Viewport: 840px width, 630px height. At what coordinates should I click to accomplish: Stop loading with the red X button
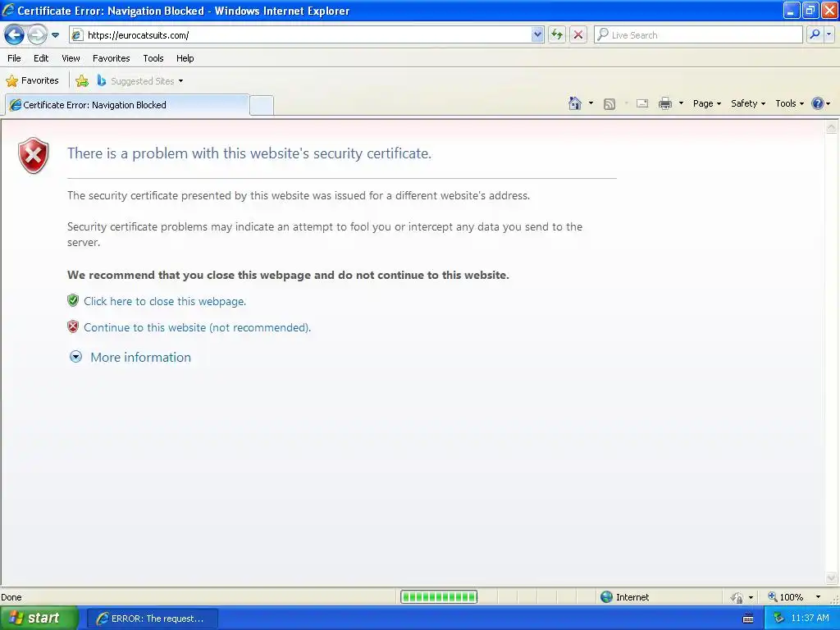pos(578,35)
